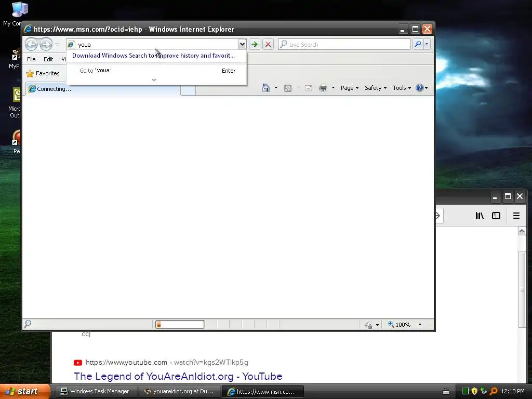Screen dimensions: 532x399
Task: Click the status bar security zone icon
Action: tap(368, 325)
